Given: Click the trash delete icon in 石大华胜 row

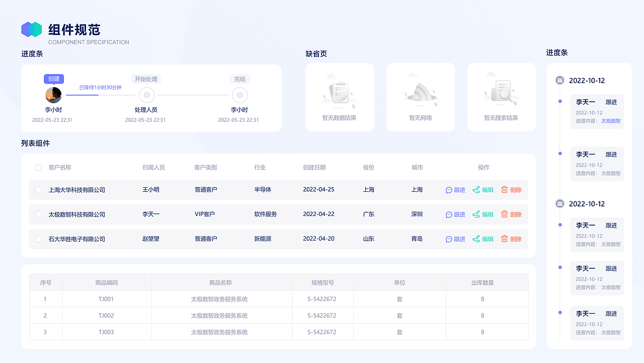Looking at the screenshot, I should pos(505,239).
